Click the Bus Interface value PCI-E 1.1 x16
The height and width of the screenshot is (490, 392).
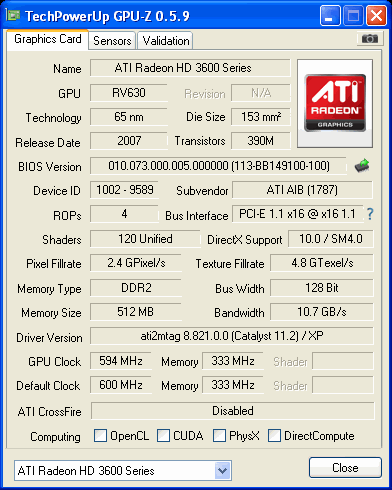pyautogui.click(x=297, y=214)
